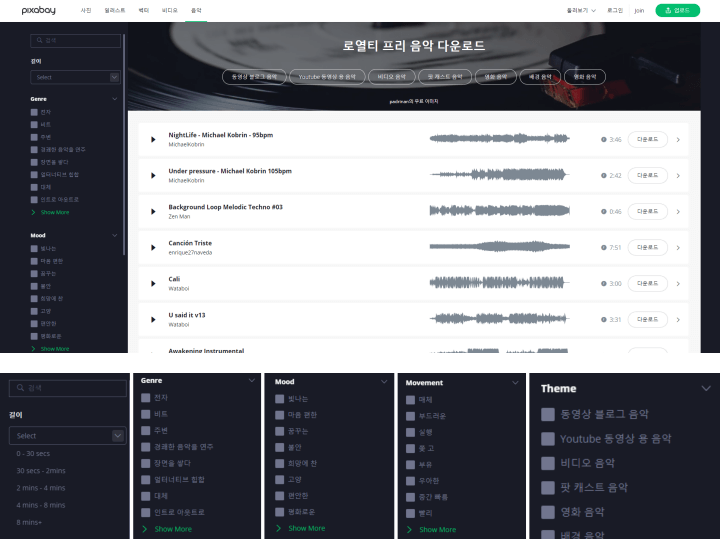Collapse the Mood section in top sidebar

click(x=115, y=235)
